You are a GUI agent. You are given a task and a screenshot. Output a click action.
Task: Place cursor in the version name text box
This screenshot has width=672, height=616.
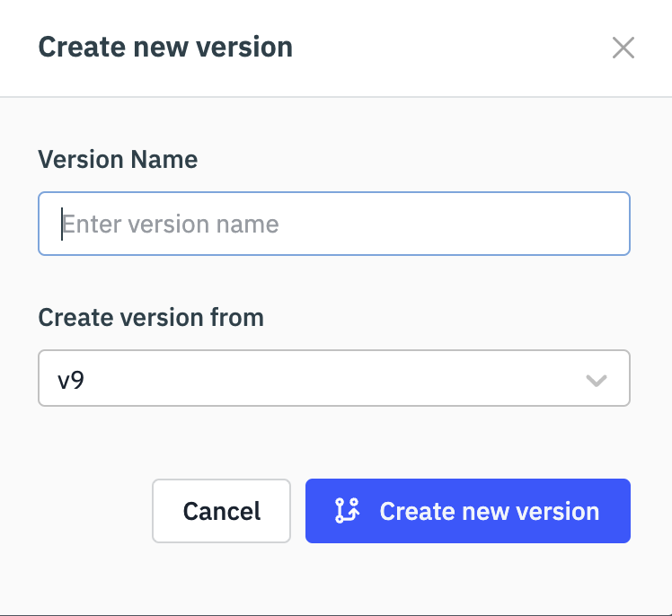point(333,224)
